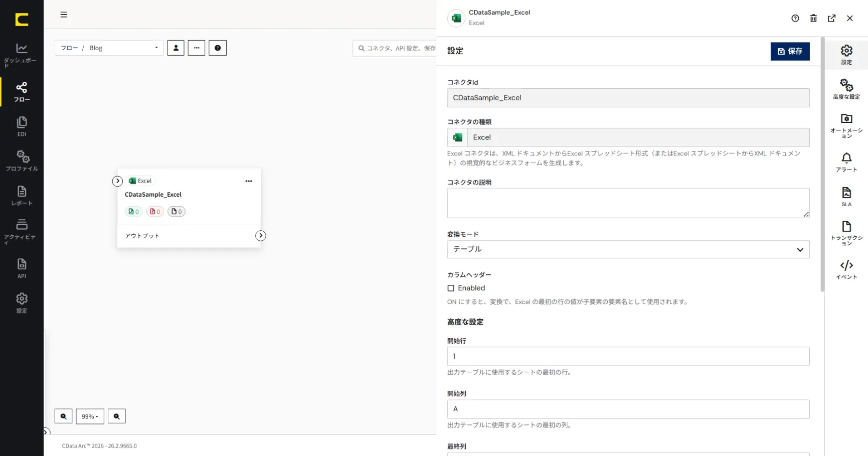Open the 99% zoom level dropdown
The height and width of the screenshot is (456, 868).
(90, 416)
